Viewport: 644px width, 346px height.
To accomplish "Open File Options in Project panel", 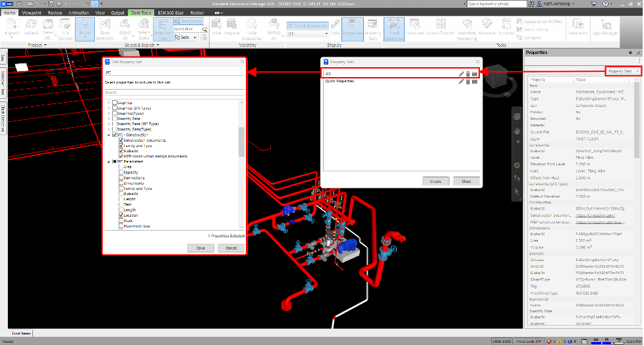I will [65, 29].
